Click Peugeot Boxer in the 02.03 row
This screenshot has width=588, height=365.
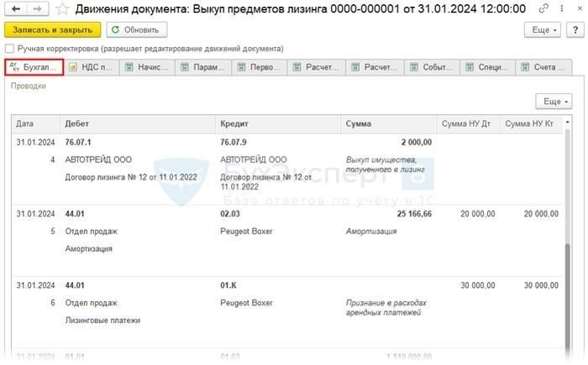[246, 232]
